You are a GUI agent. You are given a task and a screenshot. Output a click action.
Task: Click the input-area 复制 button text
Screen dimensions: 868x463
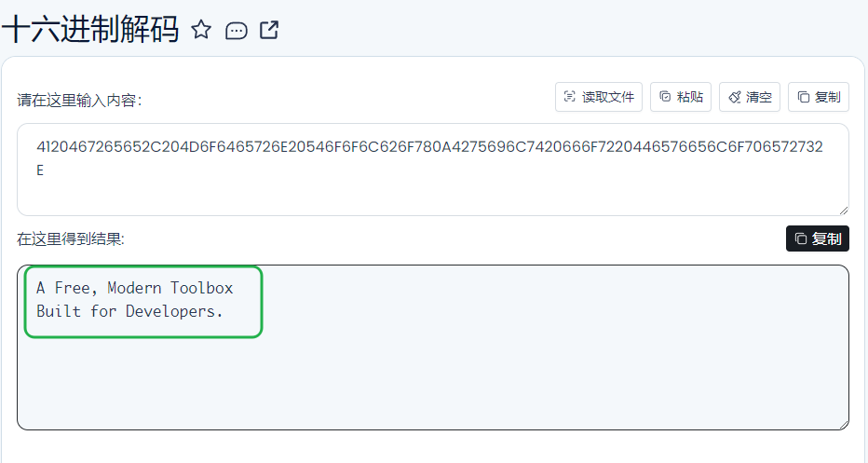827,98
